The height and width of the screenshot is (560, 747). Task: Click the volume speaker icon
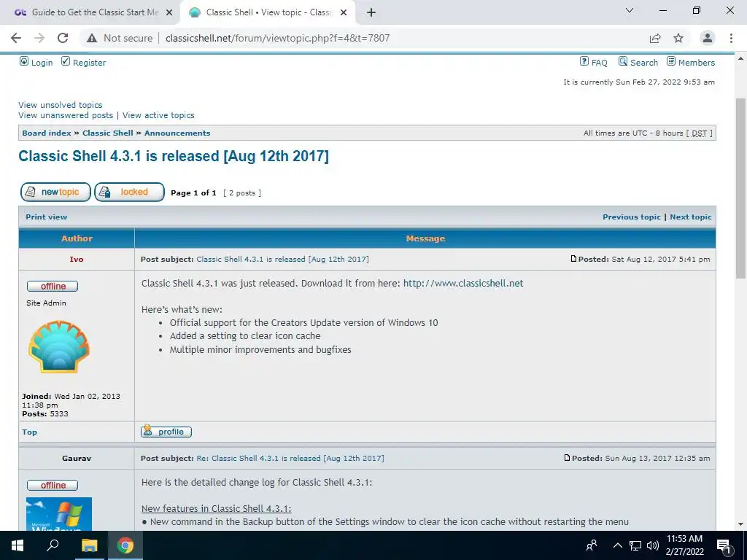pos(653,545)
